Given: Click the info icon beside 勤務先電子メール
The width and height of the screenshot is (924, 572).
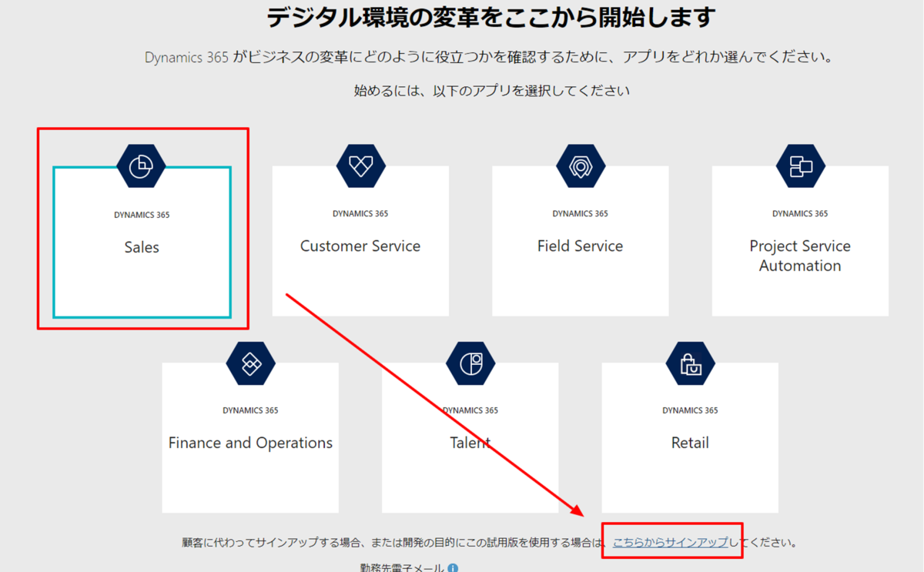Looking at the screenshot, I should click(x=453, y=568).
